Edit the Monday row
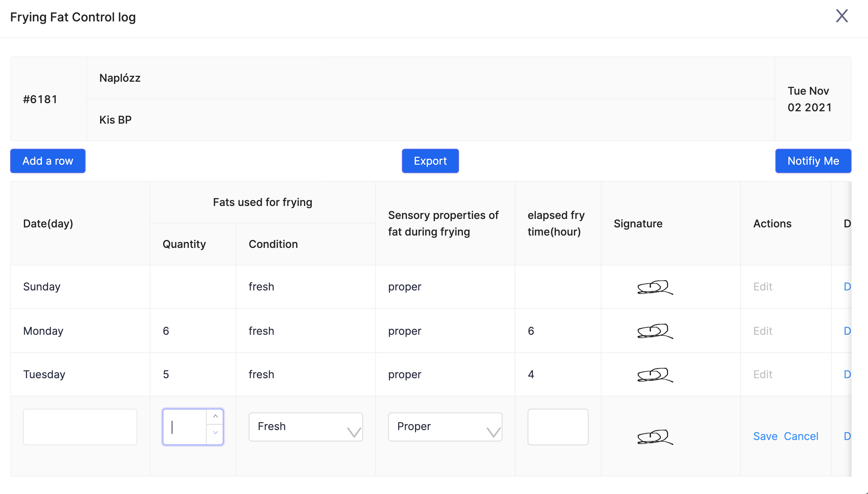 pyautogui.click(x=762, y=331)
